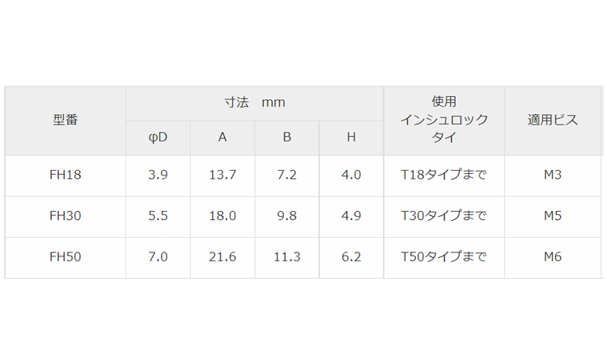Click the B dimension column header

click(x=287, y=138)
